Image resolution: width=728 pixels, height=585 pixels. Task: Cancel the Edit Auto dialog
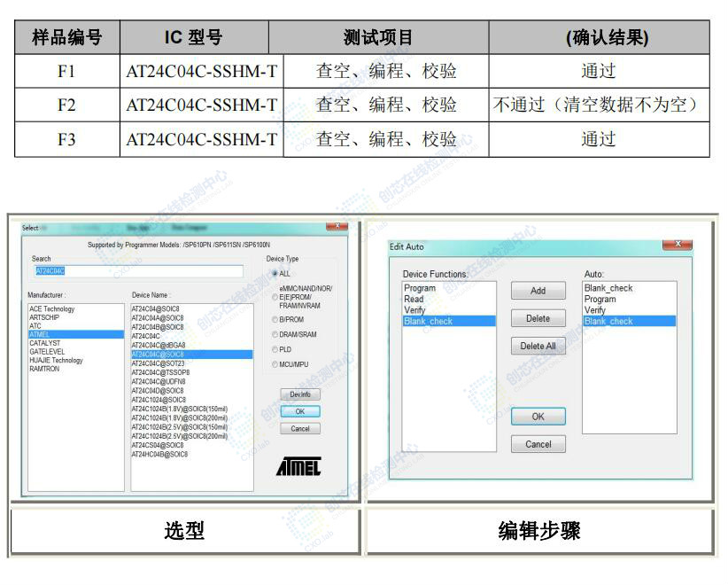click(x=538, y=444)
